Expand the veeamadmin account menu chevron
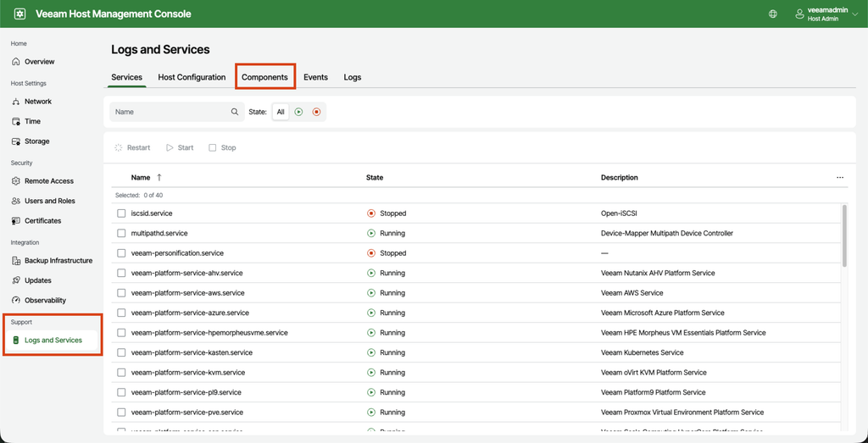The width and height of the screenshot is (868, 443). [855, 14]
